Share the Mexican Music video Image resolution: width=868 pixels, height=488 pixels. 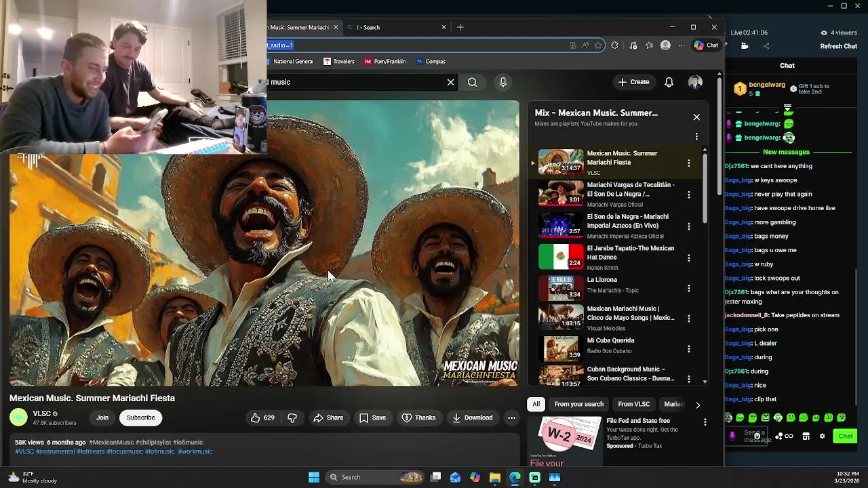pyautogui.click(x=328, y=418)
